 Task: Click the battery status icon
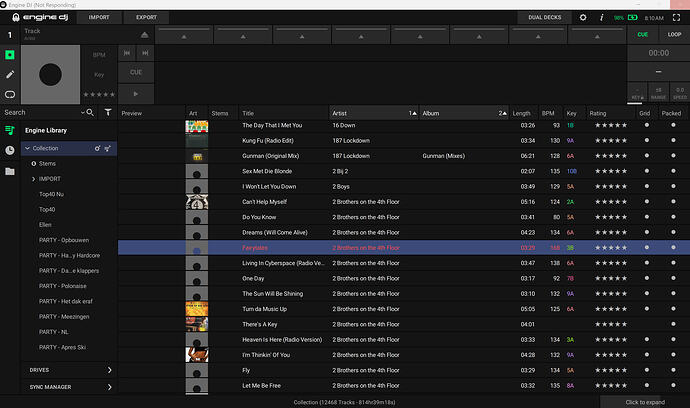633,18
